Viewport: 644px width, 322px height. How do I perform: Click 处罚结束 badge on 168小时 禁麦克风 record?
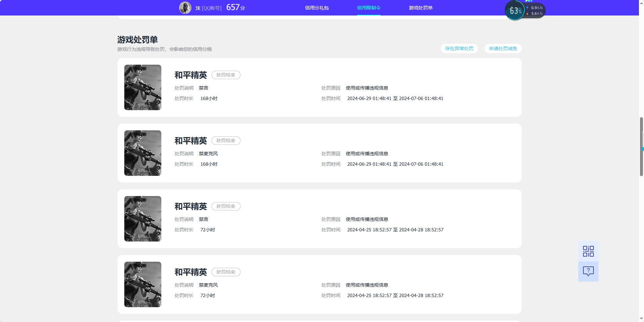pos(226,140)
